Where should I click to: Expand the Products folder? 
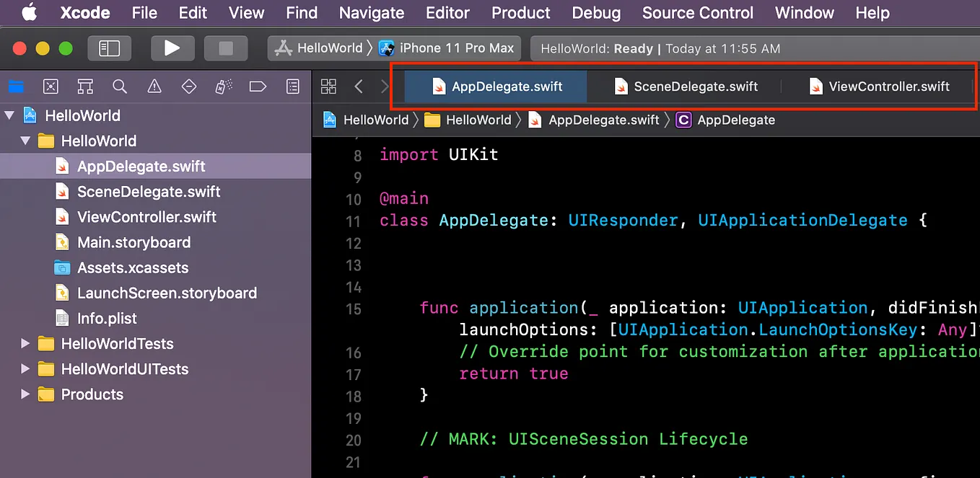pyautogui.click(x=25, y=394)
